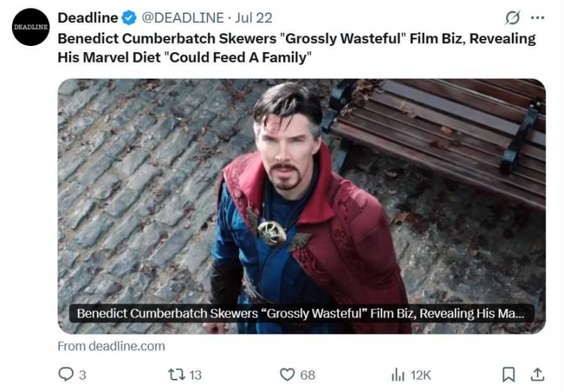Click the Grok explain-post icon

512,17
